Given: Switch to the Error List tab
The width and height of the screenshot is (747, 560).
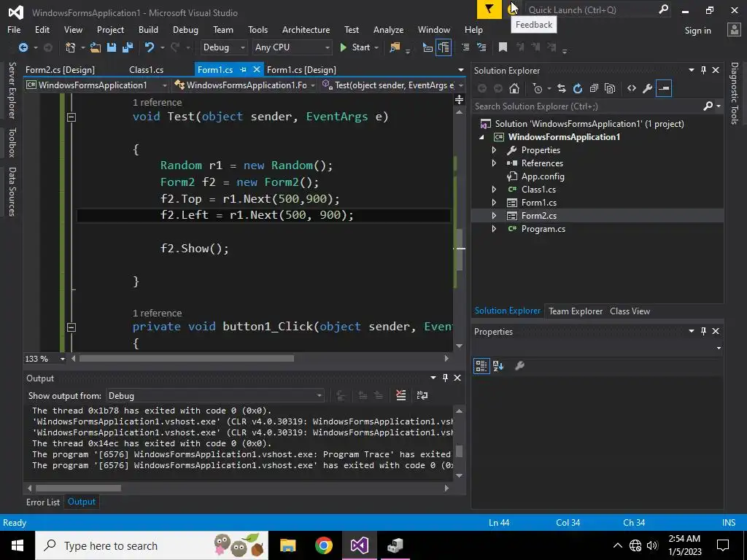Looking at the screenshot, I should 43,502.
